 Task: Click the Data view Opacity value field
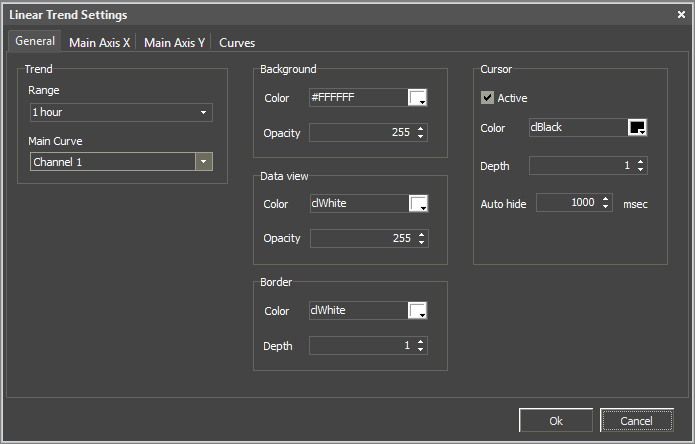363,238
